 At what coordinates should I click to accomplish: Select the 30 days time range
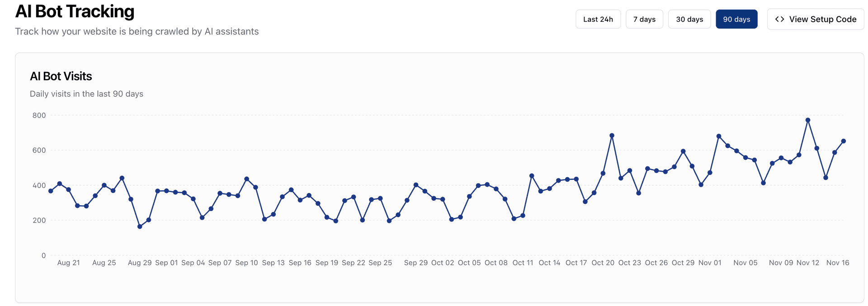[x=689, y=19]
